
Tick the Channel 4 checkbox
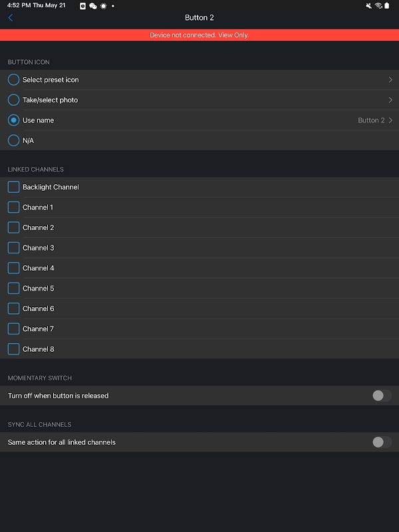(13, 268)
